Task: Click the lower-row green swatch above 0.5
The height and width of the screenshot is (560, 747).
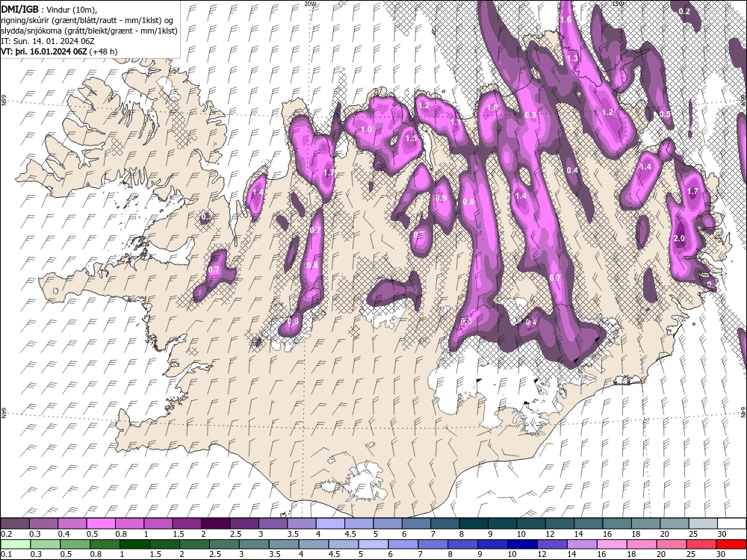Action: point(75,544)
